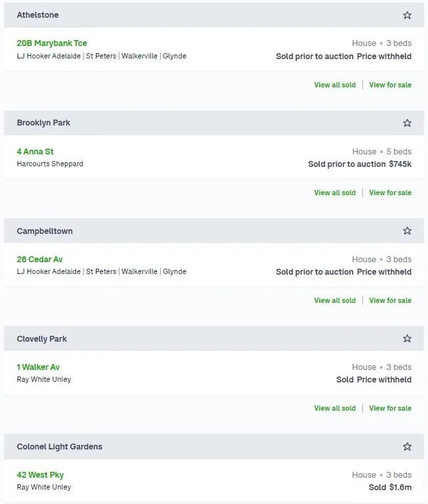View all sold in Clovelly Park
The height and width of the screenshot is (504, 428).
[x=335, y=408]
